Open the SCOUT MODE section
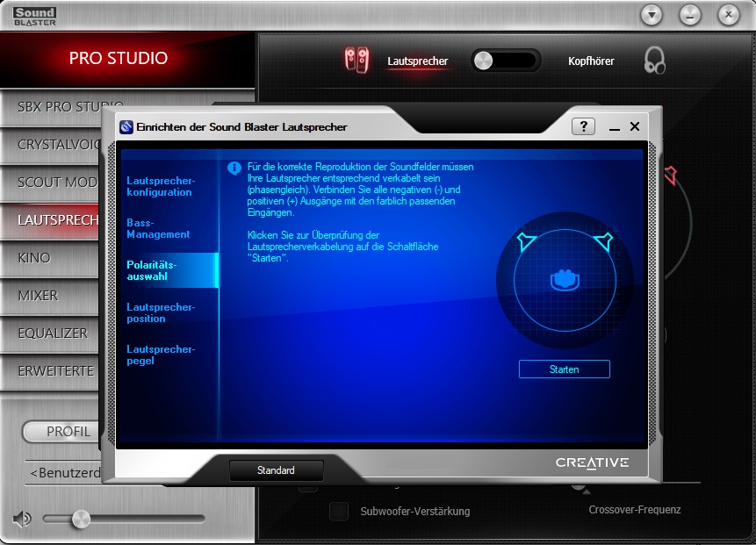 [50, 183]
